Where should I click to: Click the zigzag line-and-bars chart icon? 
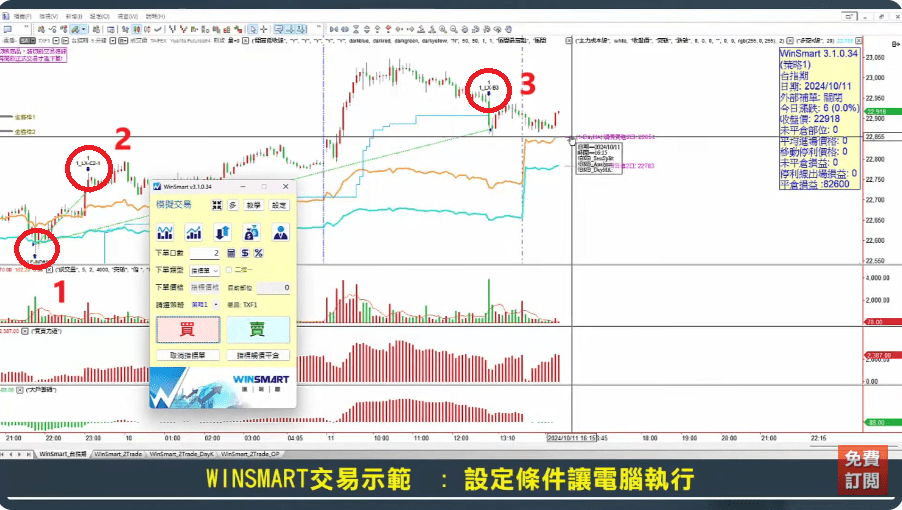(165, 232)
